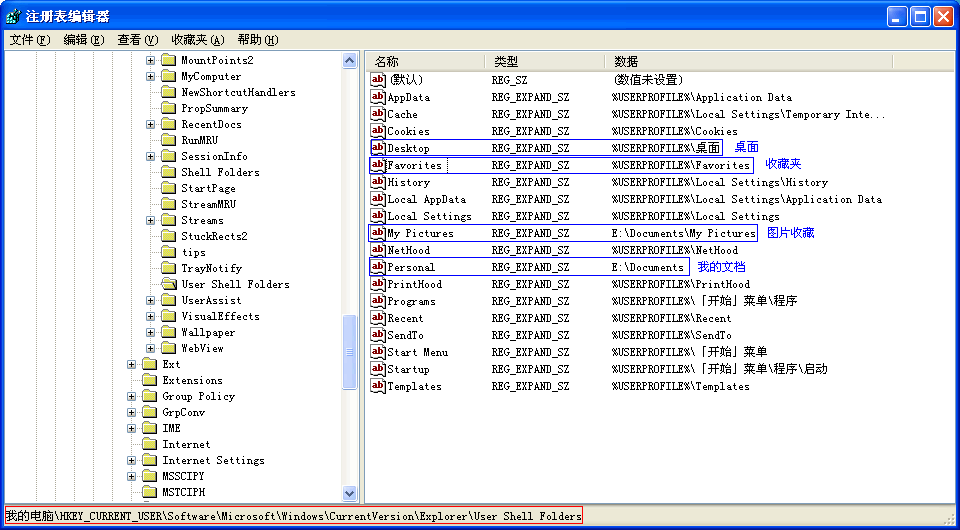Click the Cookies value icon
960x530 pixels.
click(378, 131)
